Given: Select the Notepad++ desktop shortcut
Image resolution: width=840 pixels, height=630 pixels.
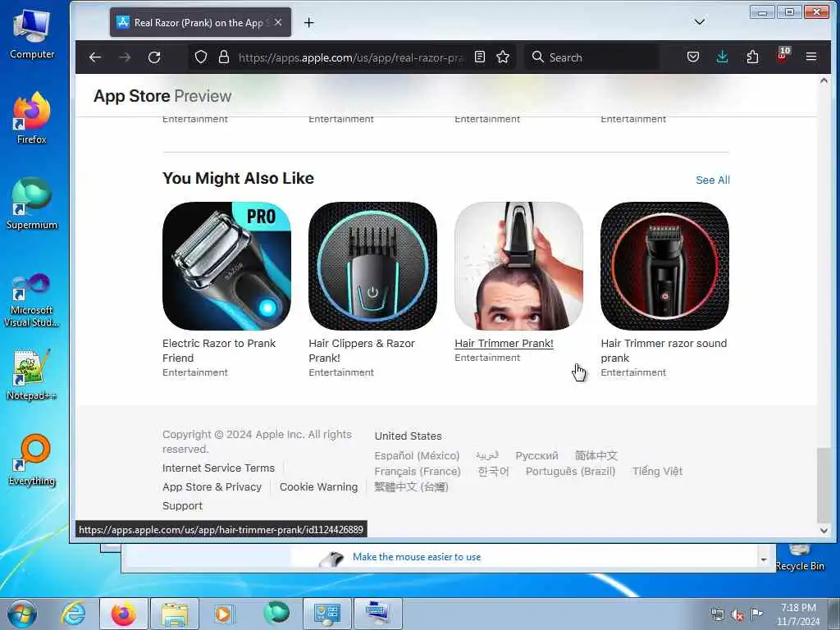Looking at the screenshot, I should [x=32, y=375].
